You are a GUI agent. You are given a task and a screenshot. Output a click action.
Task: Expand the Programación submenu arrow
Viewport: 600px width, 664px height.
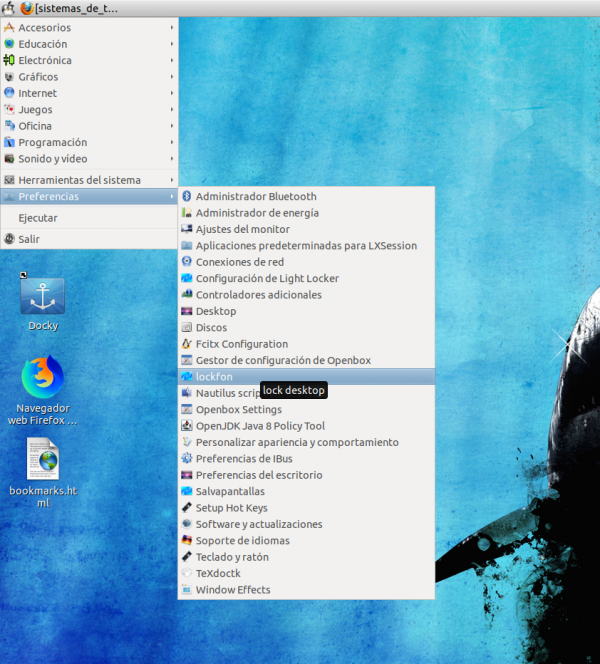pos(172,142)
